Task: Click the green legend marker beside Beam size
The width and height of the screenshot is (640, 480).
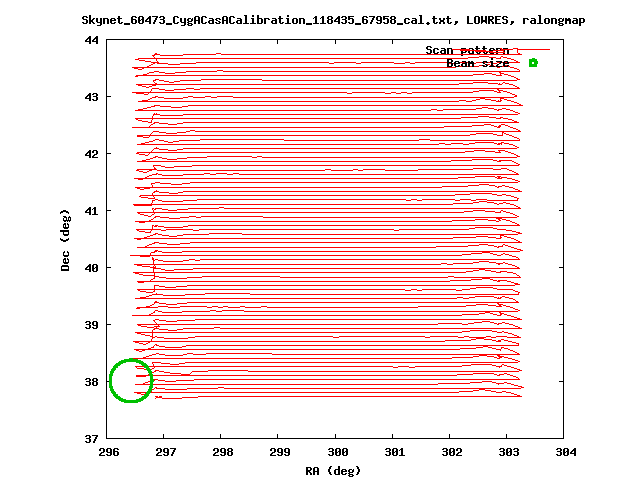Action: tap(533, 63)
